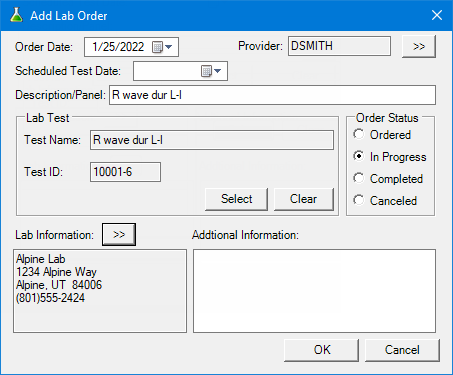Close the Add Lab Order dialog
Screen dimensions: 453x375
(437, 15)
